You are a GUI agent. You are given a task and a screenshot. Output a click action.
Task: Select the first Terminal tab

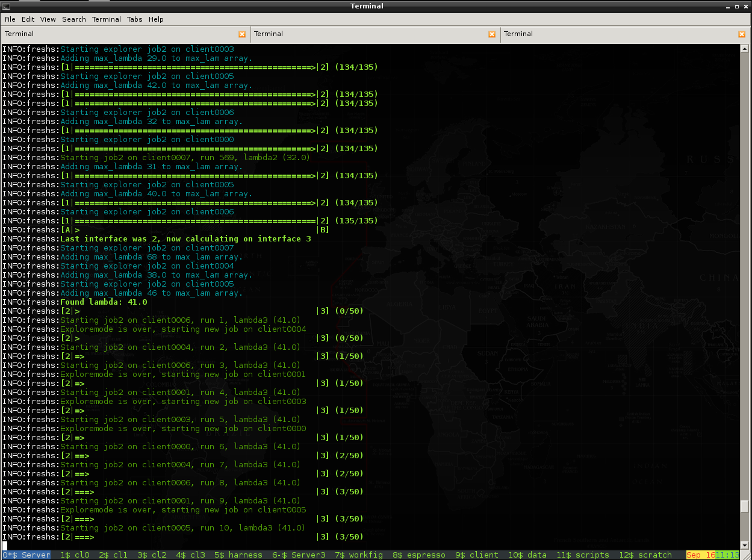(19, 34)
